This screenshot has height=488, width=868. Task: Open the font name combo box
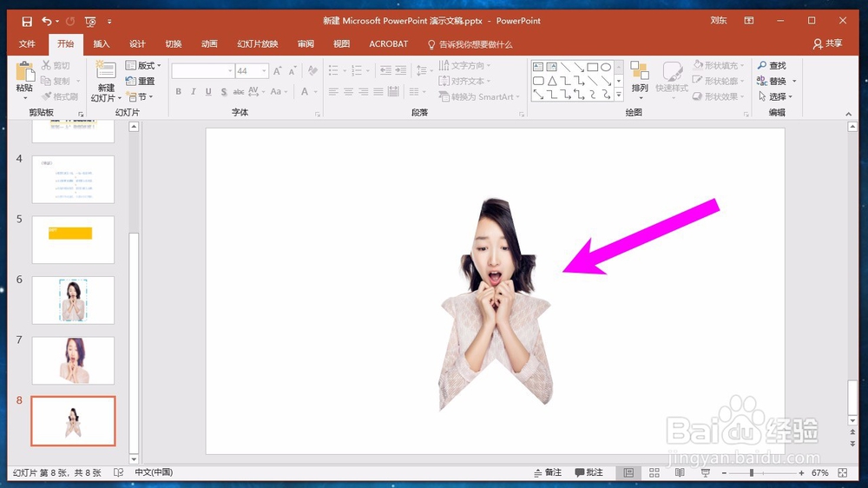pos(202,71)
